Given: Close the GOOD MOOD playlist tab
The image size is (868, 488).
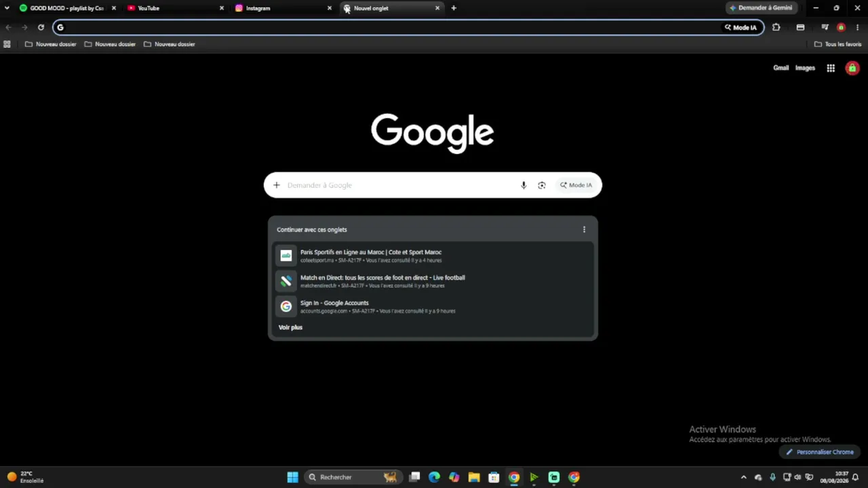Looking at the screenshot, I should tap(114, 8).
